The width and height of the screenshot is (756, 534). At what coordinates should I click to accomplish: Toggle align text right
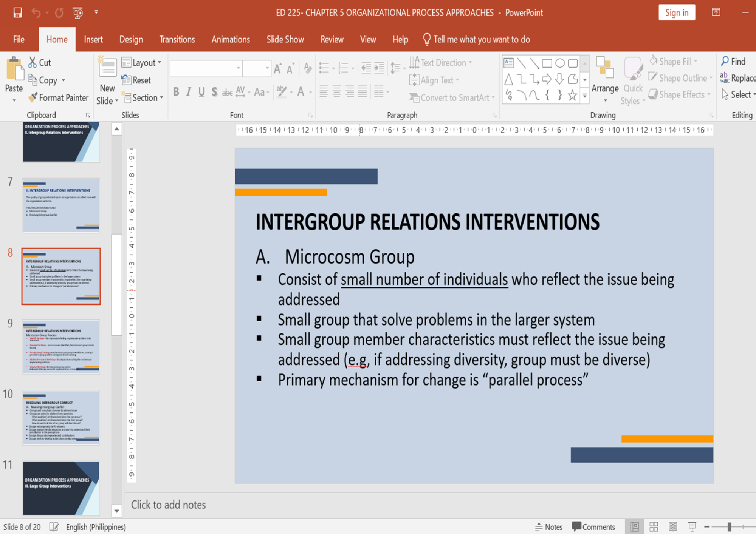tap(350, 91)
